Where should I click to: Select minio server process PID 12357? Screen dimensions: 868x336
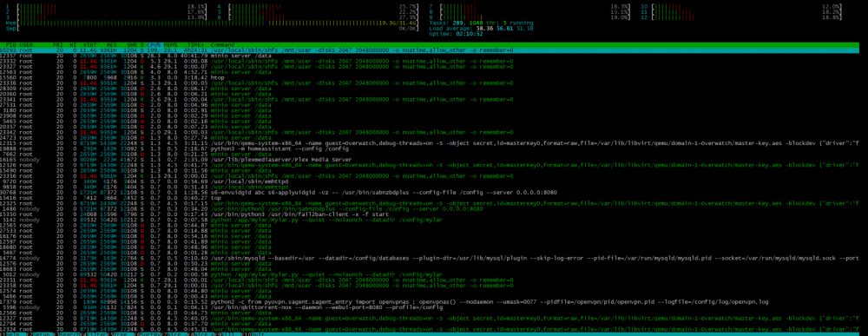[434, 56]
